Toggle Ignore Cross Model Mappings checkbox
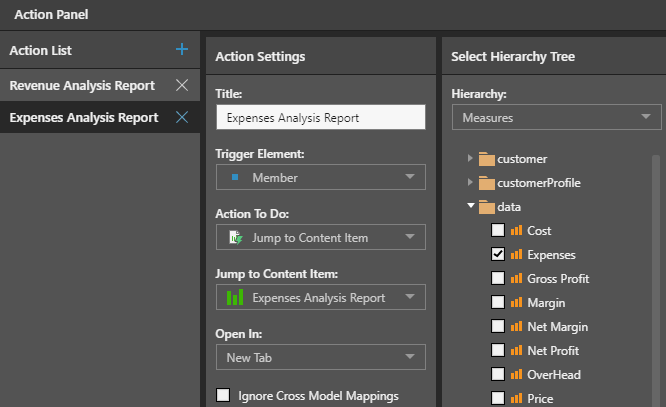Viewport: 666px width, 407px height. pos(223,395)
